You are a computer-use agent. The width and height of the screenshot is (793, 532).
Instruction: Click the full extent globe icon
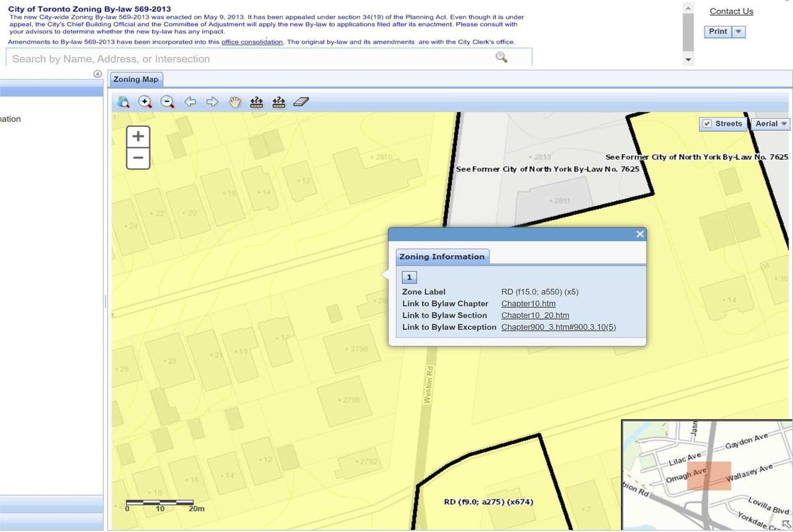[x=123, y=102]
